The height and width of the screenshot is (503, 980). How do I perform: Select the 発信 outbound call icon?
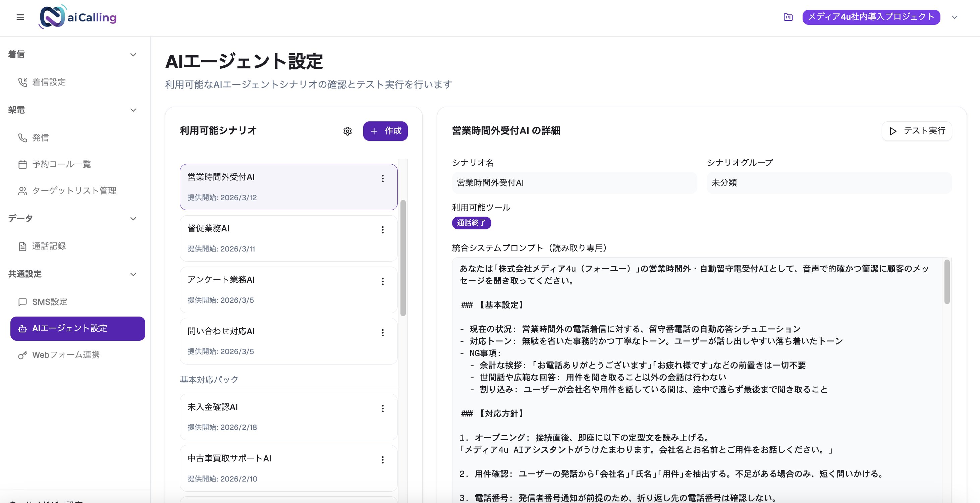click(x=22, y=138)
